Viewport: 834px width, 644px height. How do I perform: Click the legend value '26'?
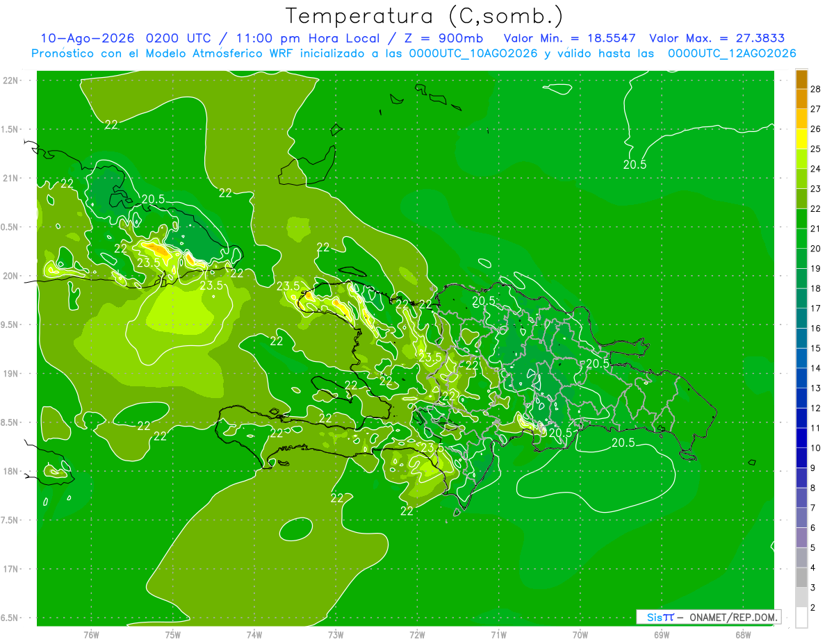(x=816, y=129)
